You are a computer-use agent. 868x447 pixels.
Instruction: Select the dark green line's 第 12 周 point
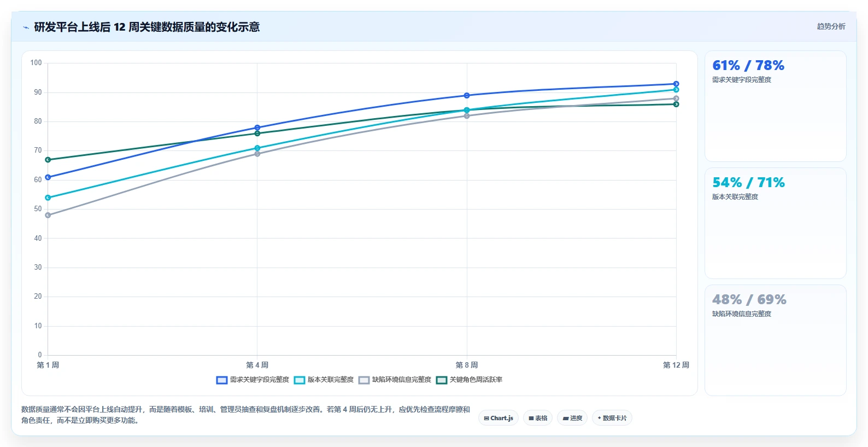676,104
